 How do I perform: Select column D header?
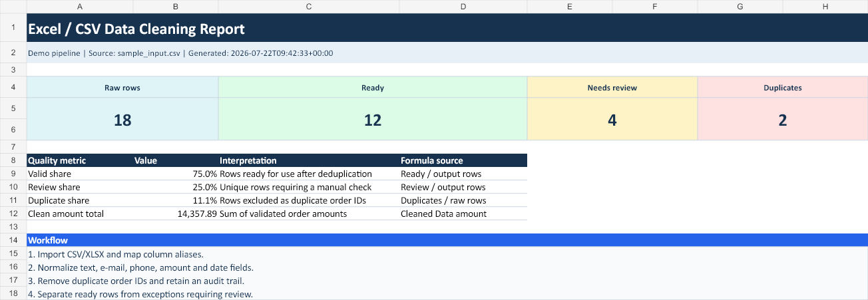463,6
